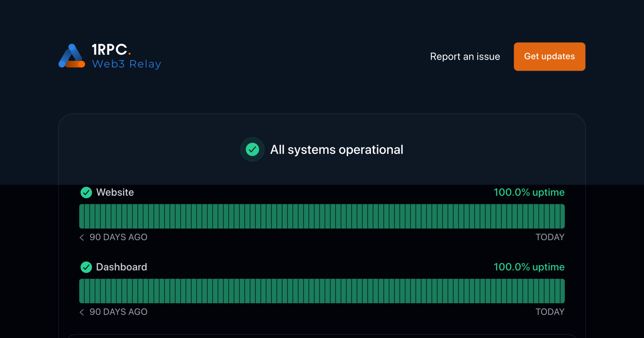Click Website 100.0% uptime value
Image resolution: width=644 pixels, height=338 pixels.
coord(529,192)
